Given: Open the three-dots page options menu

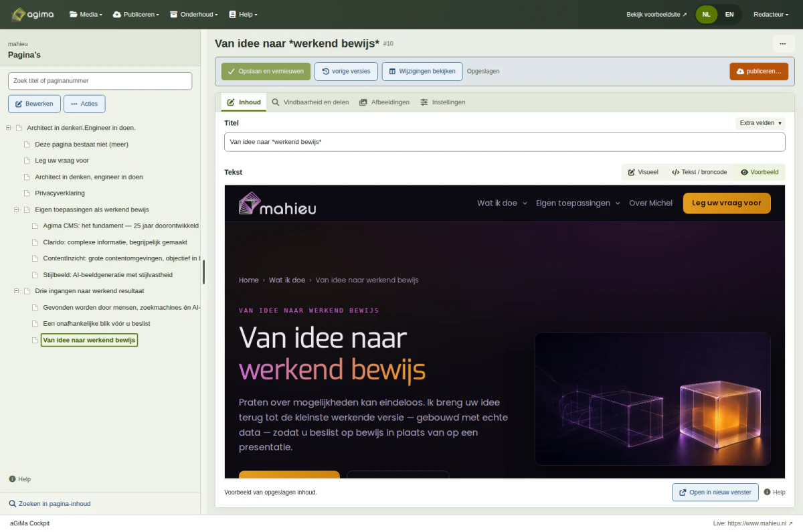Looking at the screenshot, I should (x=783, y=43).
